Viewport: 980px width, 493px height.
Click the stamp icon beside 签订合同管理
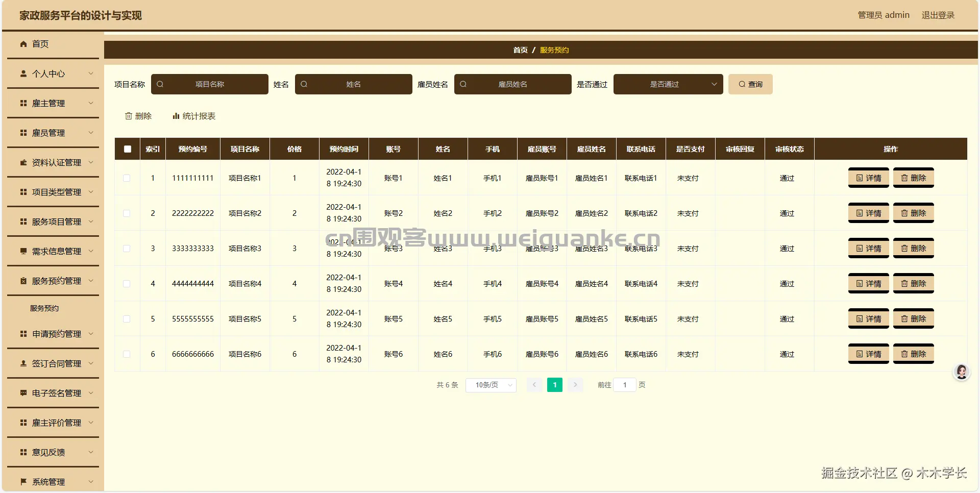(x=23, y=363)
